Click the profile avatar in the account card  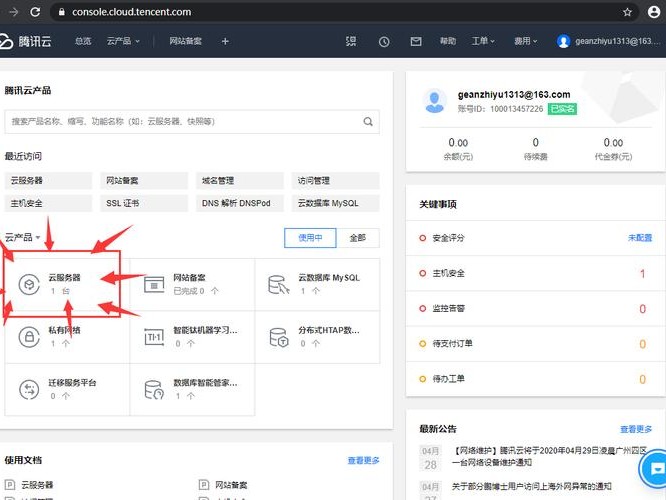435,101
